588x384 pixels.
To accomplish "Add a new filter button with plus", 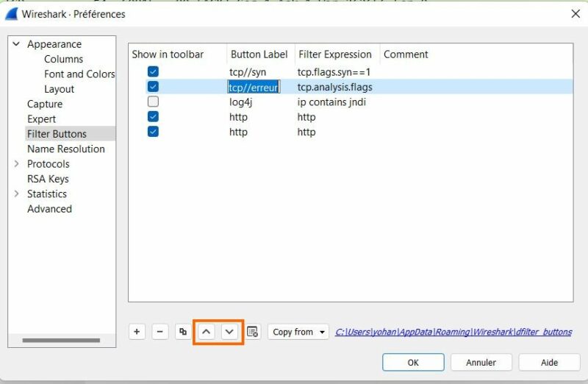I will pyautogui.click(x=137, y=332).
